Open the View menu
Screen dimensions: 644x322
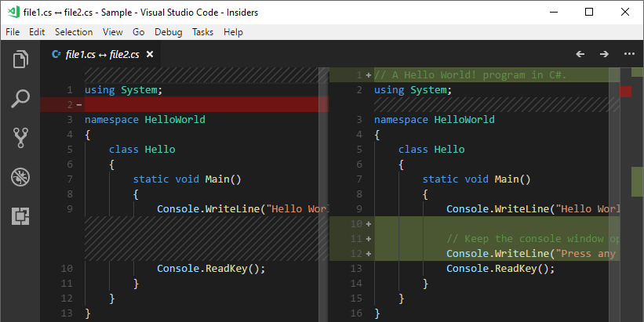point(112,32)
